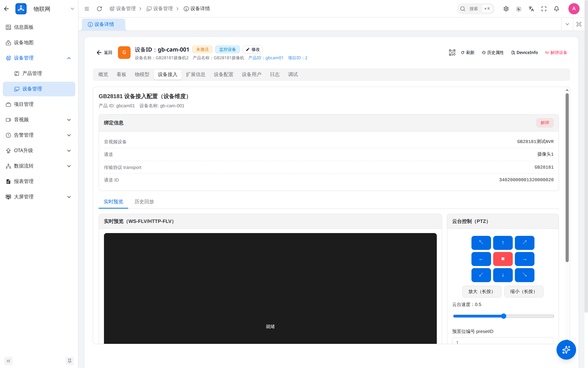
Task: Click the 放大（长按）zoom-in button
Action: coord(482,292)
